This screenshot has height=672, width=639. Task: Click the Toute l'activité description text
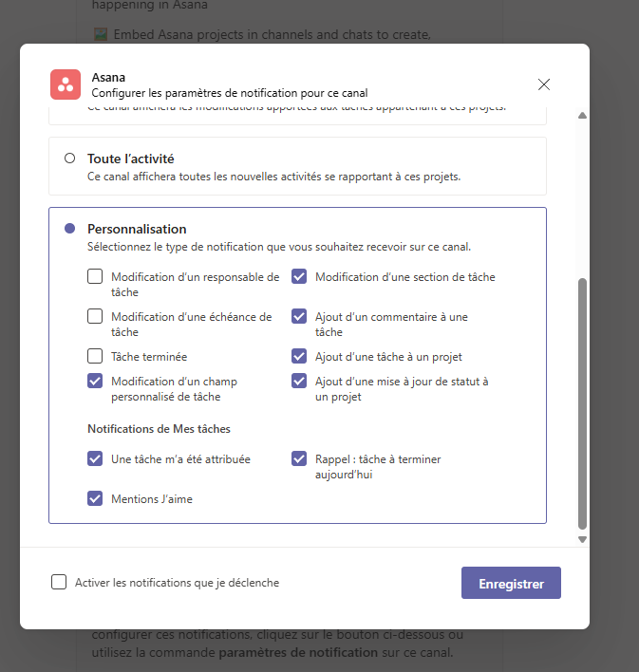274,177
